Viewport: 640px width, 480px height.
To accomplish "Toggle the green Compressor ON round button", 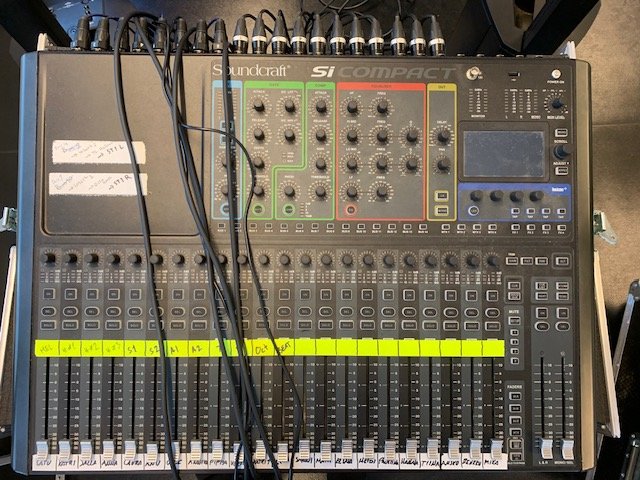I will pos(289,210).
